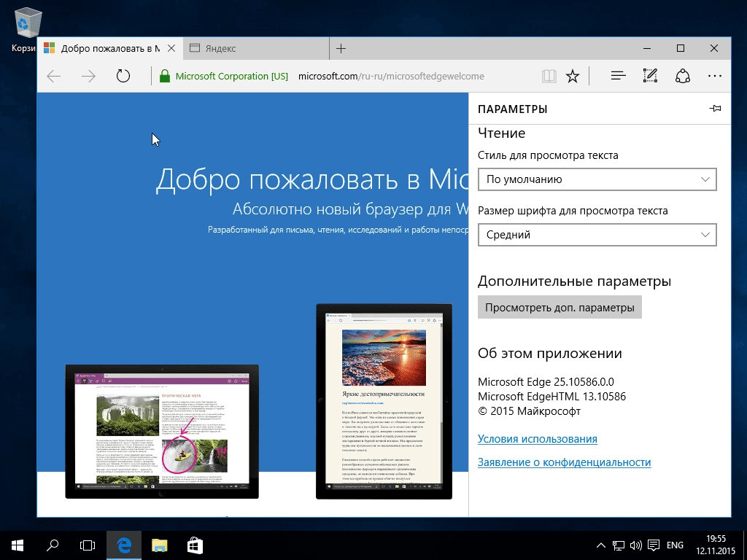Open the Reading view book icon

pos(549,76)
